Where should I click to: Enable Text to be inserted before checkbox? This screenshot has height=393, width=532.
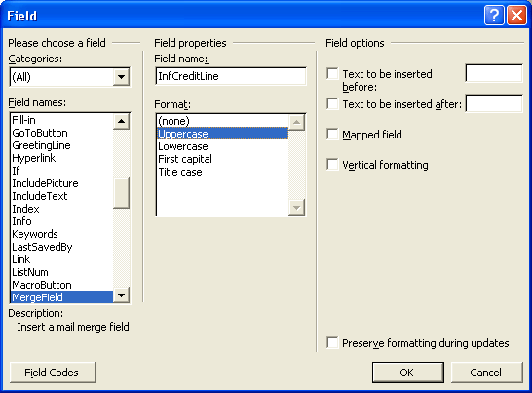point(332,74)
